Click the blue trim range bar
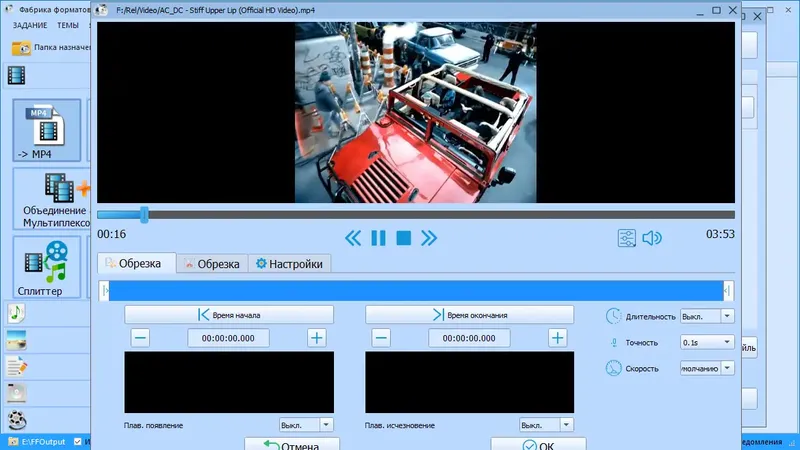 pyautogui.click(x=416, y=291)
